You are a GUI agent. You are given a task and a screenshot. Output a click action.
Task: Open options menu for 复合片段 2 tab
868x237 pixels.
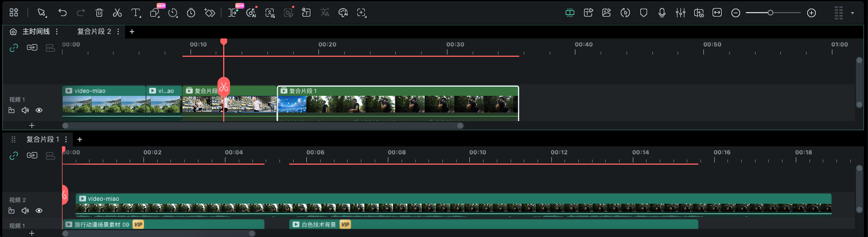pos(118,32)
